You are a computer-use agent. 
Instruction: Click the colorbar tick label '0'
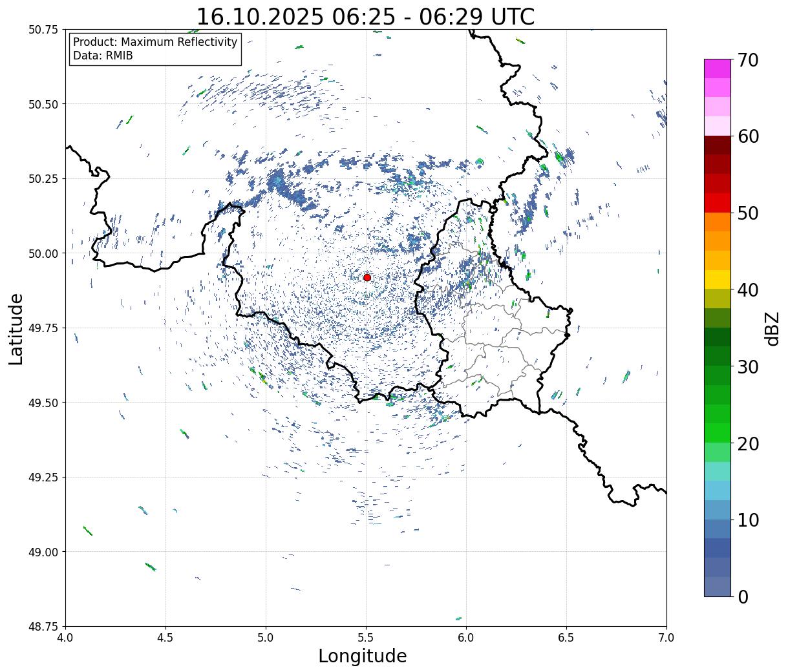point(743,596)
